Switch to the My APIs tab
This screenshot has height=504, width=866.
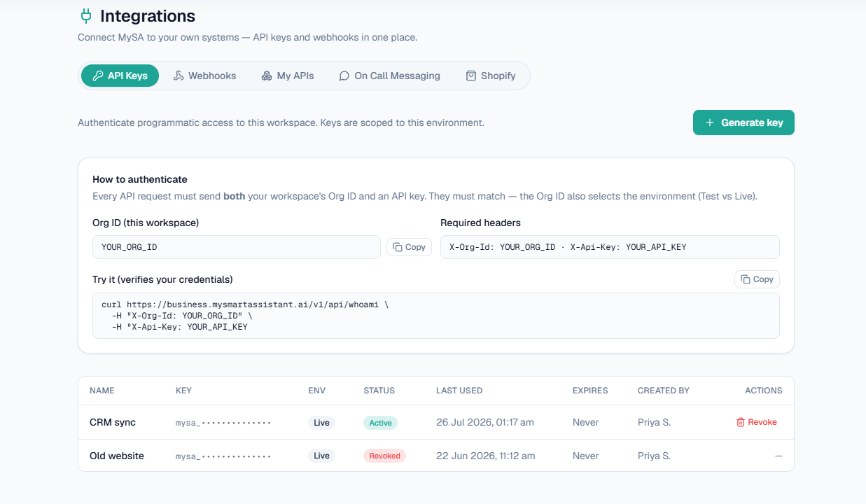288,76
